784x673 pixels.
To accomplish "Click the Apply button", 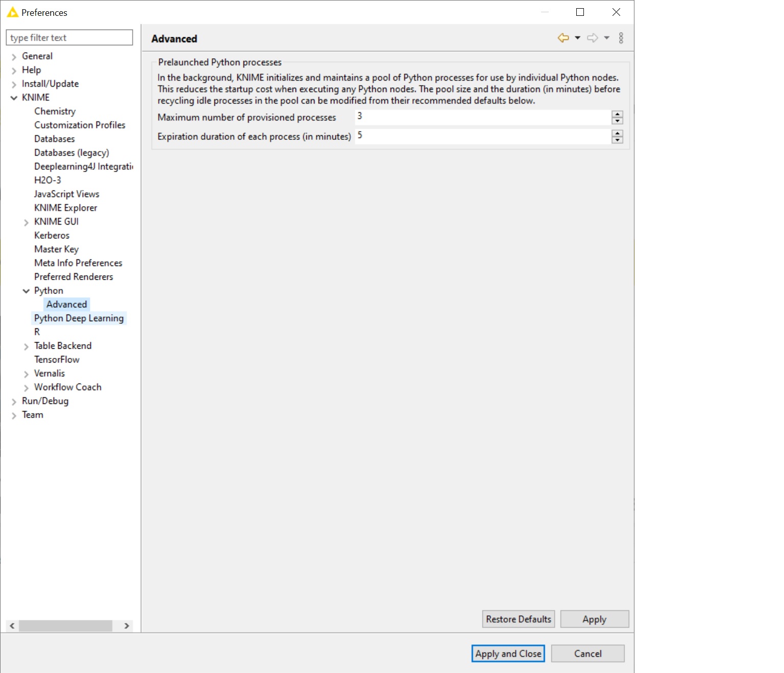I will tap(595, 619).
